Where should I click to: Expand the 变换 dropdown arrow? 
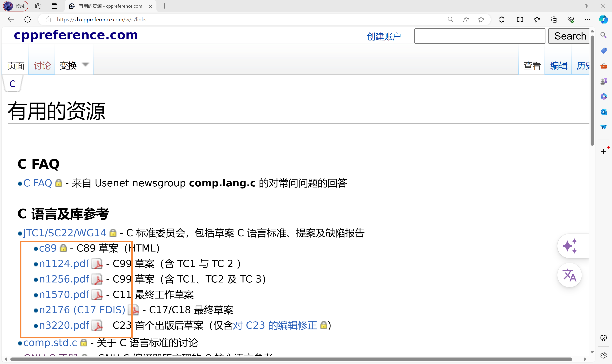click(x=85, y=64)
